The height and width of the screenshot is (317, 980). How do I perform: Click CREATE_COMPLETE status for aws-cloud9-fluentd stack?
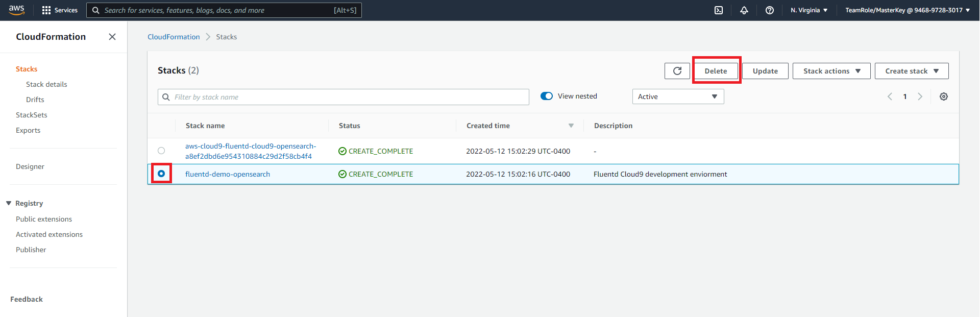pos(376,151)
